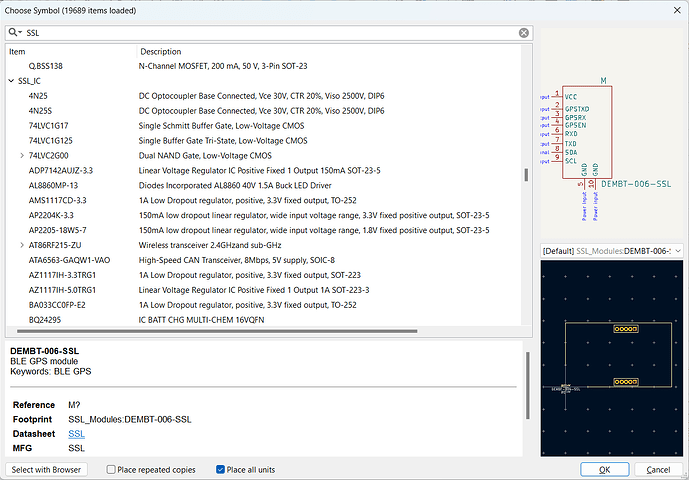Select the 74LVC1G17 Schmitt buffer

click(x=48, y=126)
